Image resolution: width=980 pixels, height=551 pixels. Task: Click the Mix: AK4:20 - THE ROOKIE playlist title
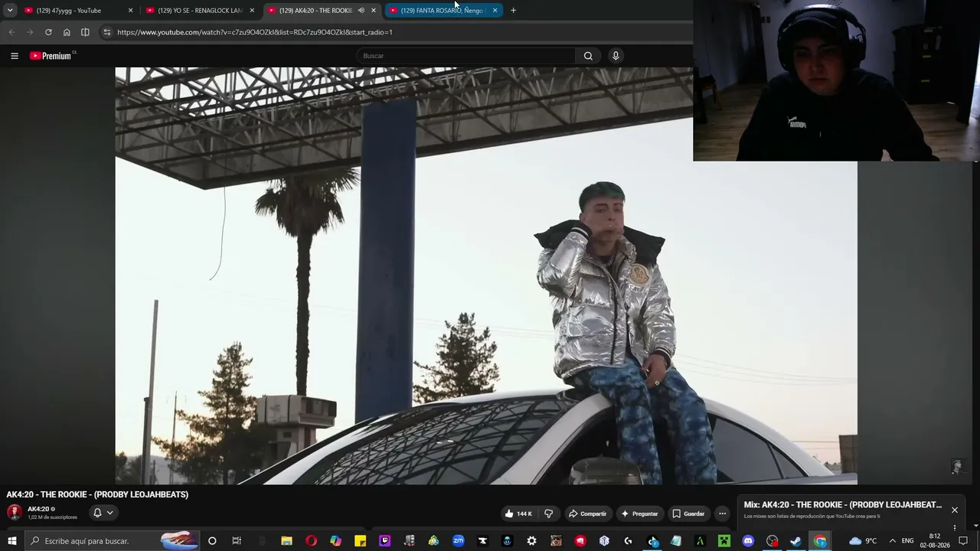[x=843, y=505]
